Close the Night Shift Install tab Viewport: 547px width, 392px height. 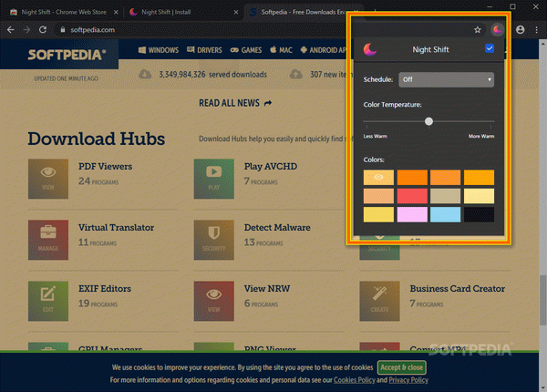(x=236, y=12)
